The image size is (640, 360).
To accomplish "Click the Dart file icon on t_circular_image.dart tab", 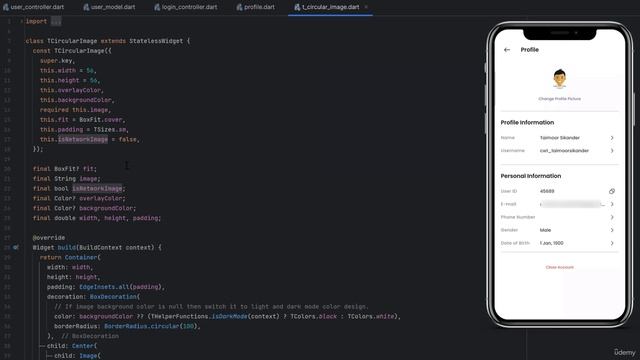I will tap(297, 7).
